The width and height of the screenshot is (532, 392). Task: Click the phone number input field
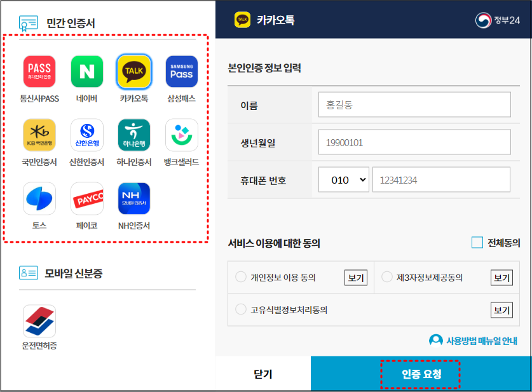pos(441,180)
